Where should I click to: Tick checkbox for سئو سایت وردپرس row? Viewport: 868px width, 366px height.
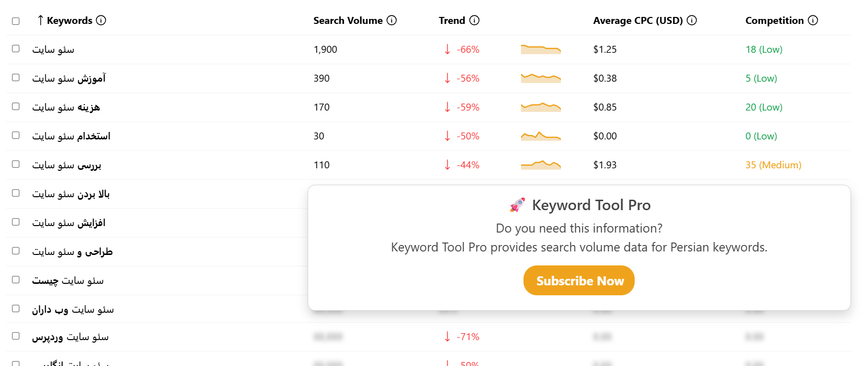[16, 336]
